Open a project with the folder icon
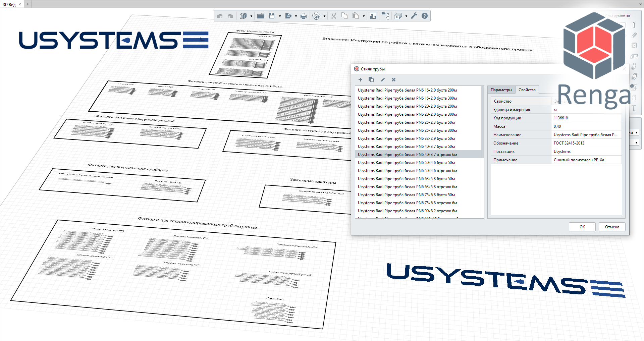Viewport: 644px width, 341px height. tap(261, 16)
